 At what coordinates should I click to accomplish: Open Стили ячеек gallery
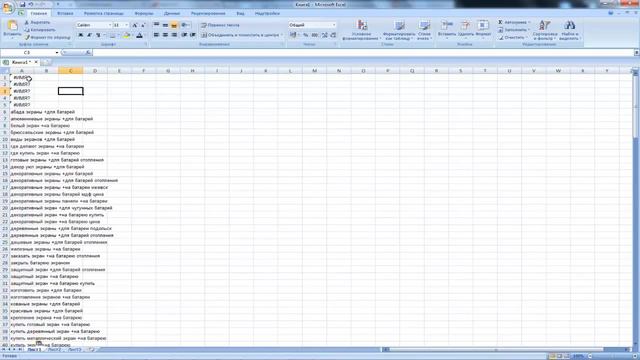pos(424,30)
